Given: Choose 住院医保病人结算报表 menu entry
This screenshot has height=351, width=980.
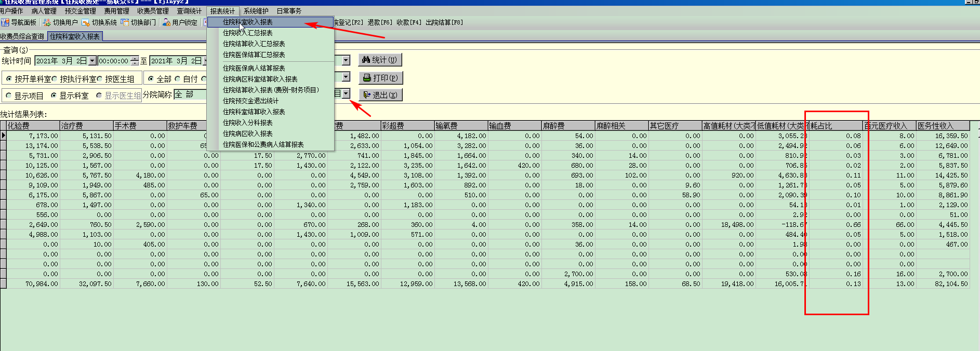Looking at the screenshot, I should tap(270, 68).
